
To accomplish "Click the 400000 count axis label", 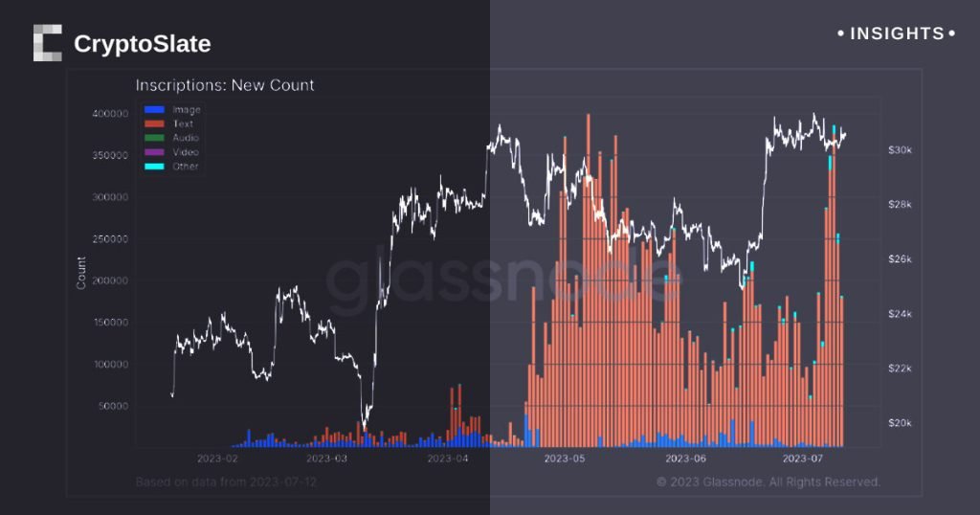I will pyautogui.click(x=110, y=114).
